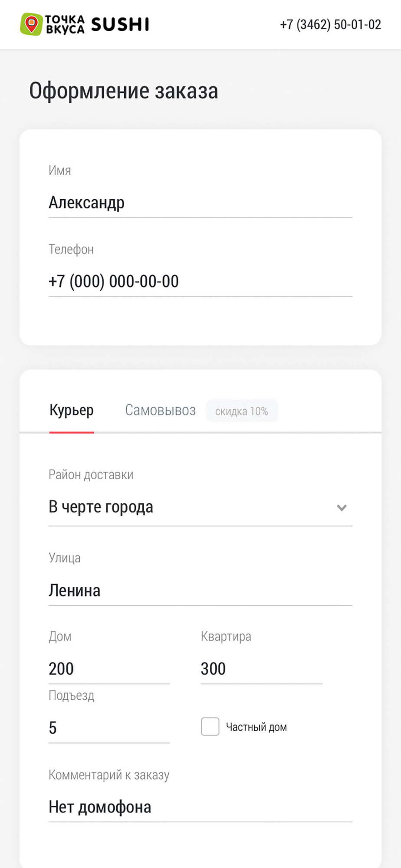
Task: Click the Частный дом checkbox label
Action: pos(256,727)
